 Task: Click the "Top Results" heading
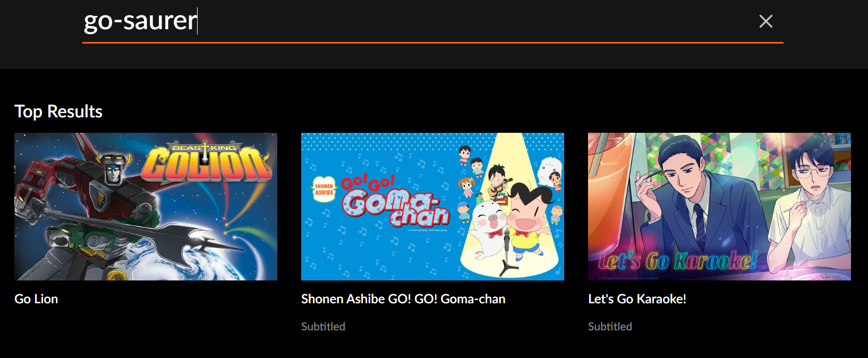[x=58, y=112]
